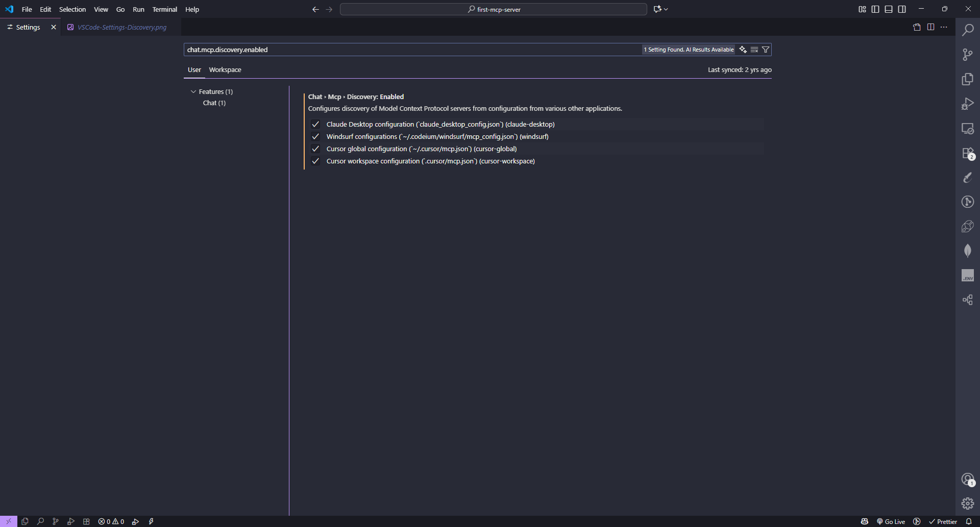Uncheck Claude Desktop configuration checkbox
The width and height of the screenshot is (980, 527).
(315, 124)
